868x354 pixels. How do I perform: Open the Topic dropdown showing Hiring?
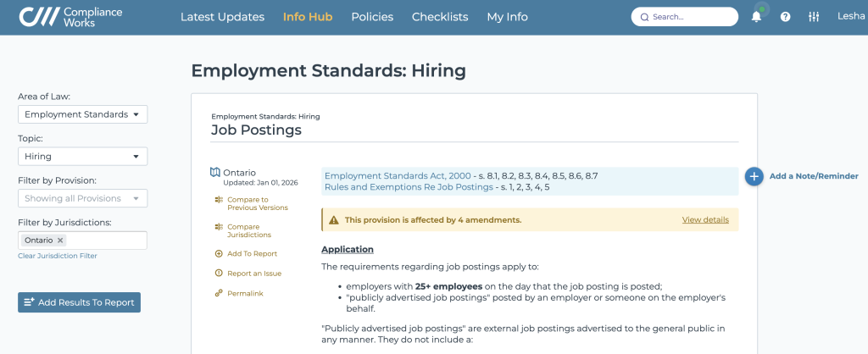coord(82,157)
